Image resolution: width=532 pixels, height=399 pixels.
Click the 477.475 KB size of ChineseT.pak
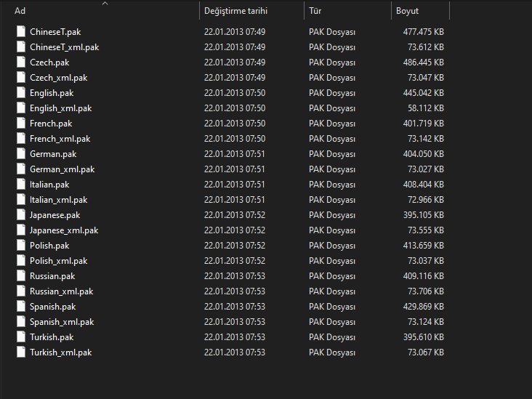pos(424,32)
